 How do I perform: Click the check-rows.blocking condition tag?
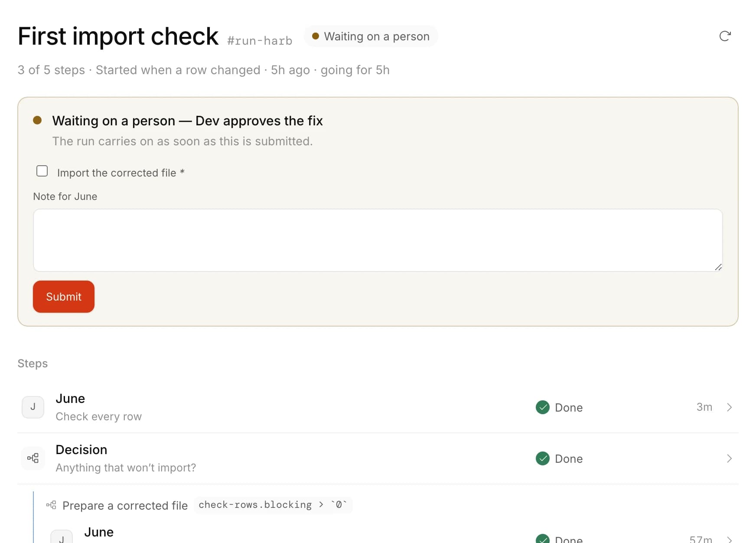[x=273, y=505]
